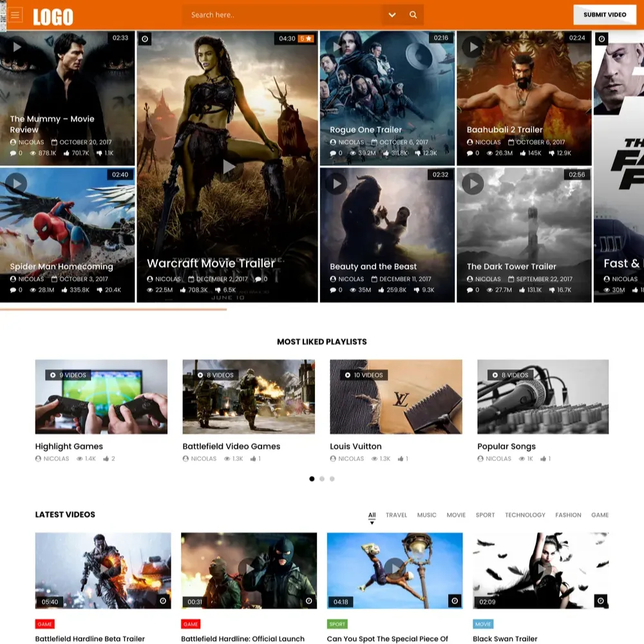Viewport: 644px width, 644px height.
Task: Open the Rogue One Trailer link
Action: 366,130
